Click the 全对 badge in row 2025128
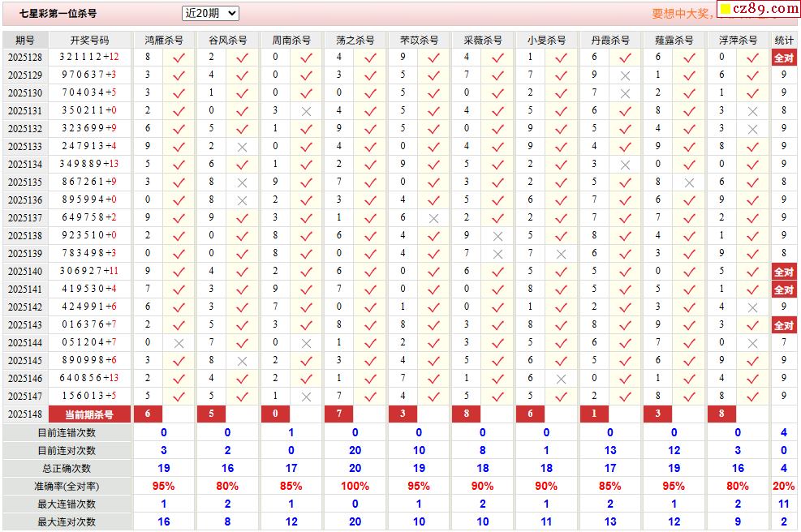 tap(784, 58)
